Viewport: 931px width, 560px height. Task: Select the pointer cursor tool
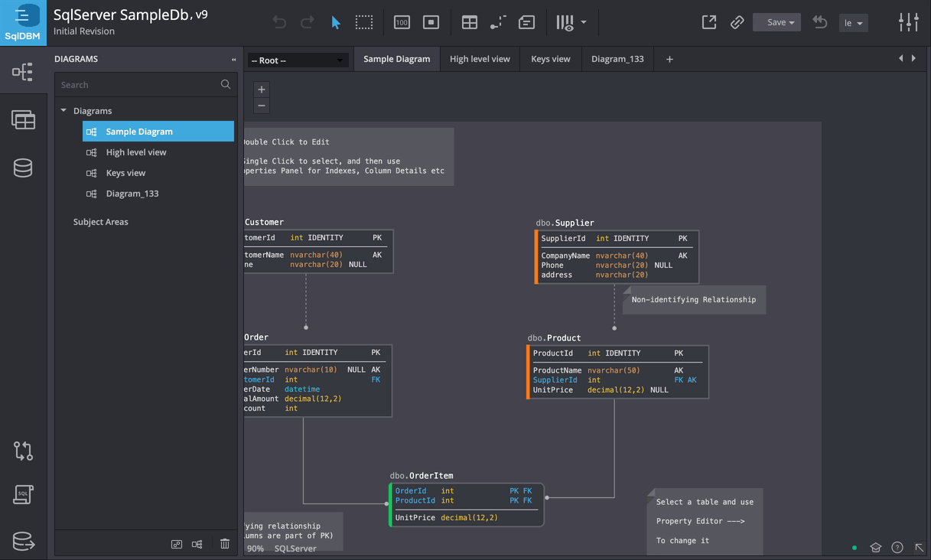pyautogui.click(x=336, y=23)
